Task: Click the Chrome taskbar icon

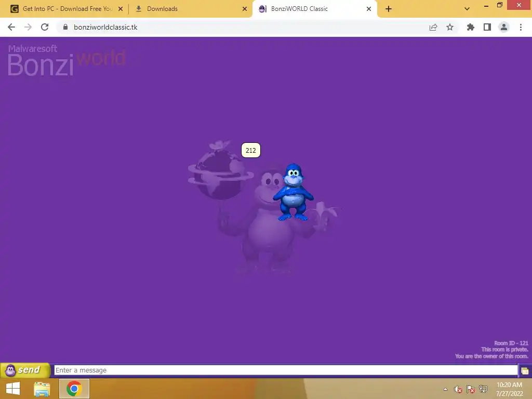Action: 74,389
